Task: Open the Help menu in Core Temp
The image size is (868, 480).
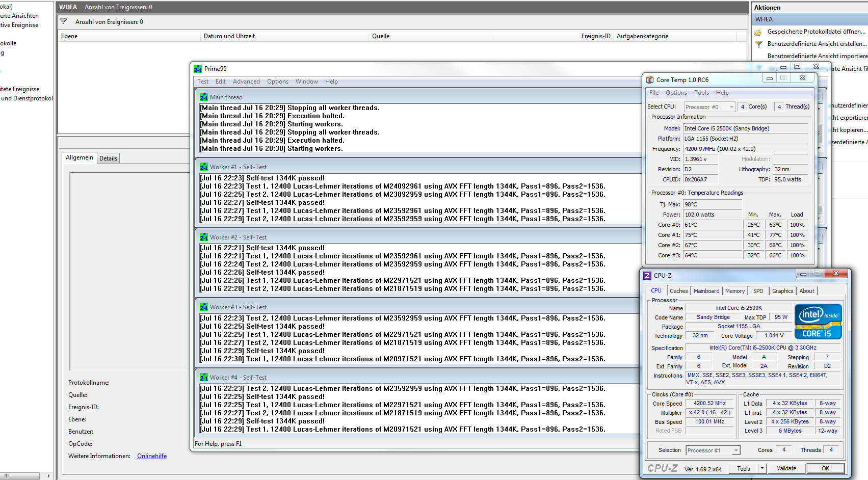Action: click(x=722, y=93)
